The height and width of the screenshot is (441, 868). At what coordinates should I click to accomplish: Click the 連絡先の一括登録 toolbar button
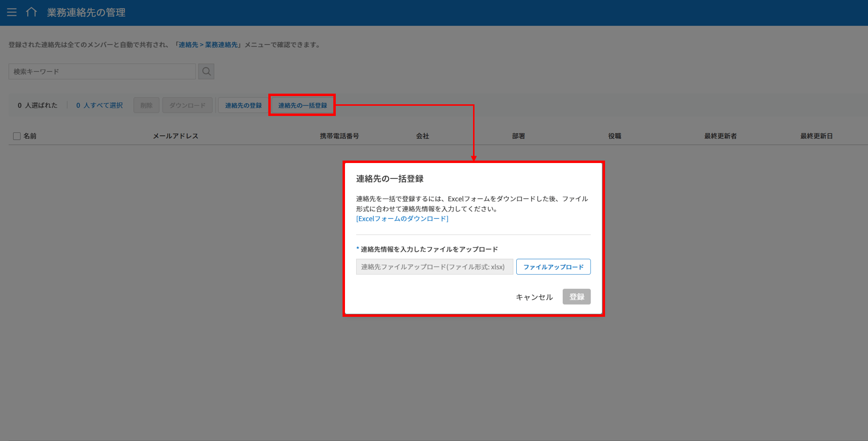(302, 105)
